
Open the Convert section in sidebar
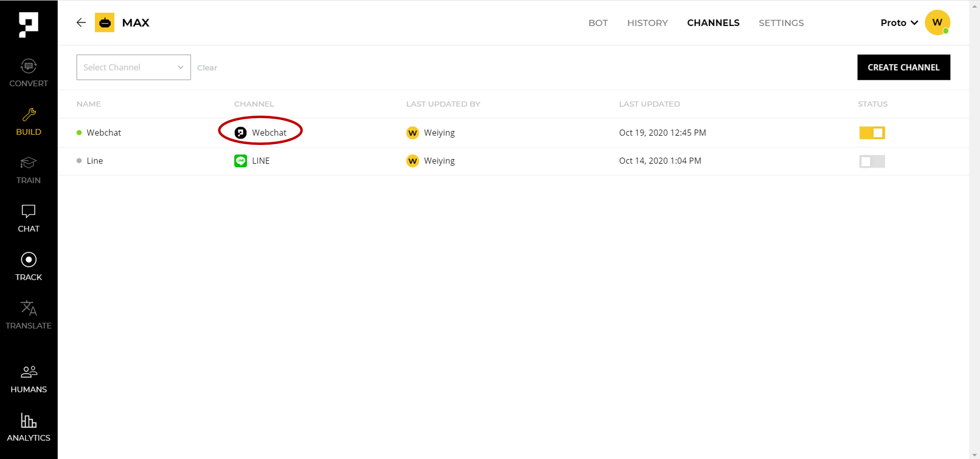(x=28, y=73)
